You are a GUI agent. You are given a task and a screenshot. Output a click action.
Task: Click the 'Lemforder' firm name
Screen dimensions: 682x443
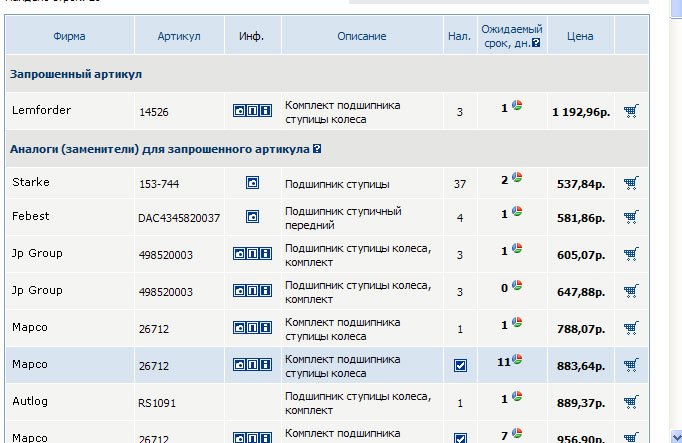(41, 110)
